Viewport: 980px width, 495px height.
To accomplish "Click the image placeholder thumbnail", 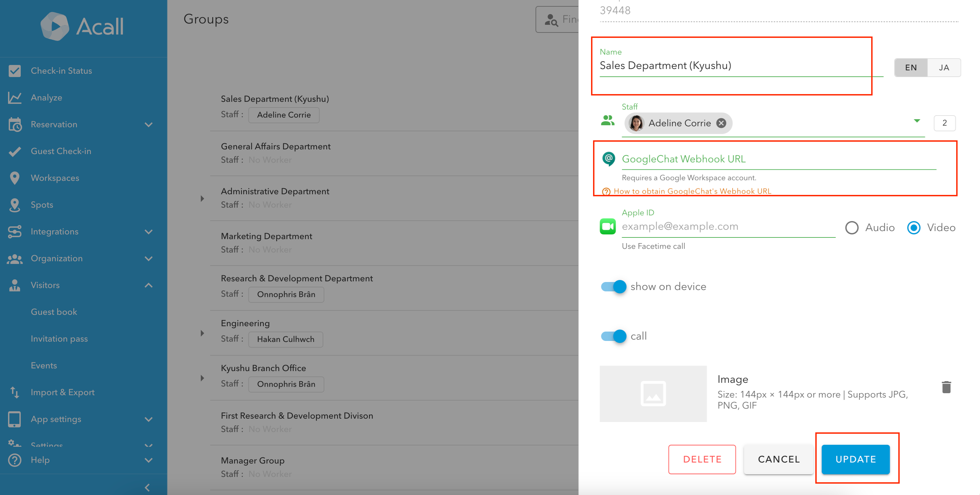I will [653, 393].
